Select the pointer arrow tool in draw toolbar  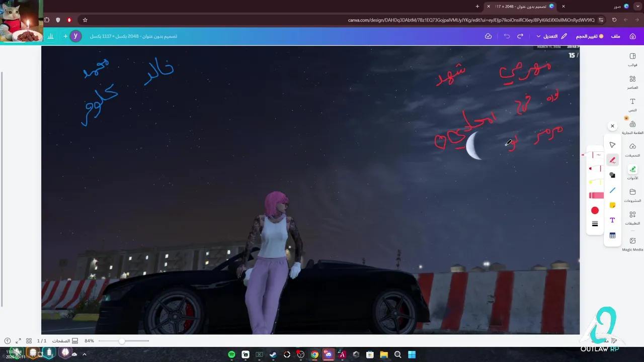(x=612, y=145)
